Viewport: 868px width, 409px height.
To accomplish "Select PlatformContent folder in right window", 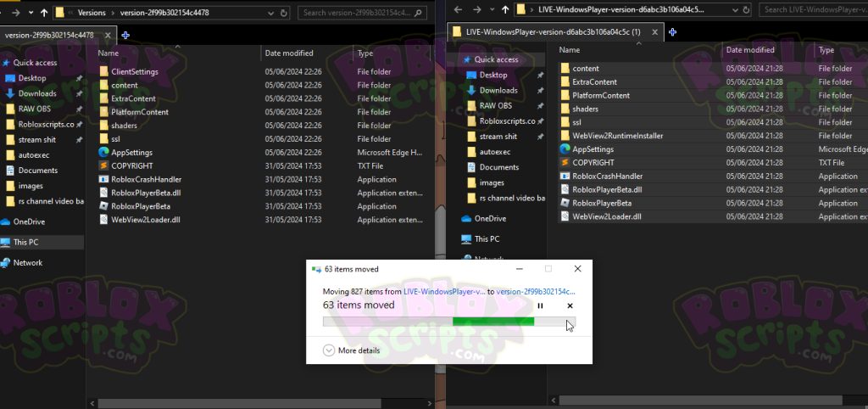I will [x=601, y=95].
